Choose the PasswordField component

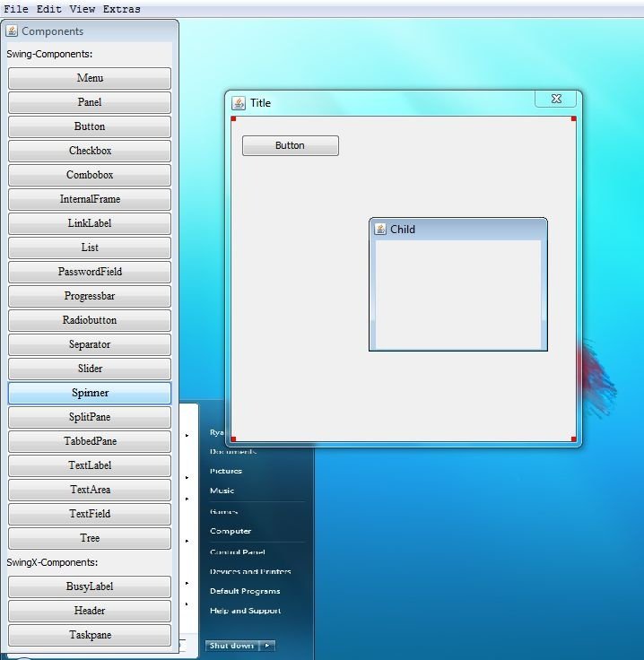pos(90,272)
